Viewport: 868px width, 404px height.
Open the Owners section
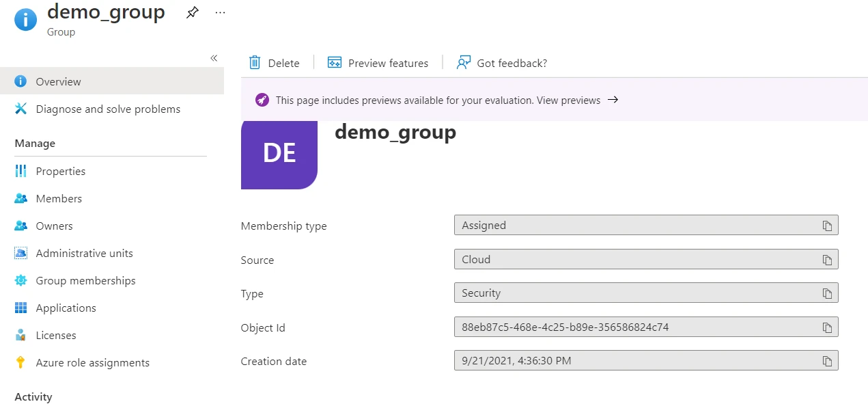[53, 226]
